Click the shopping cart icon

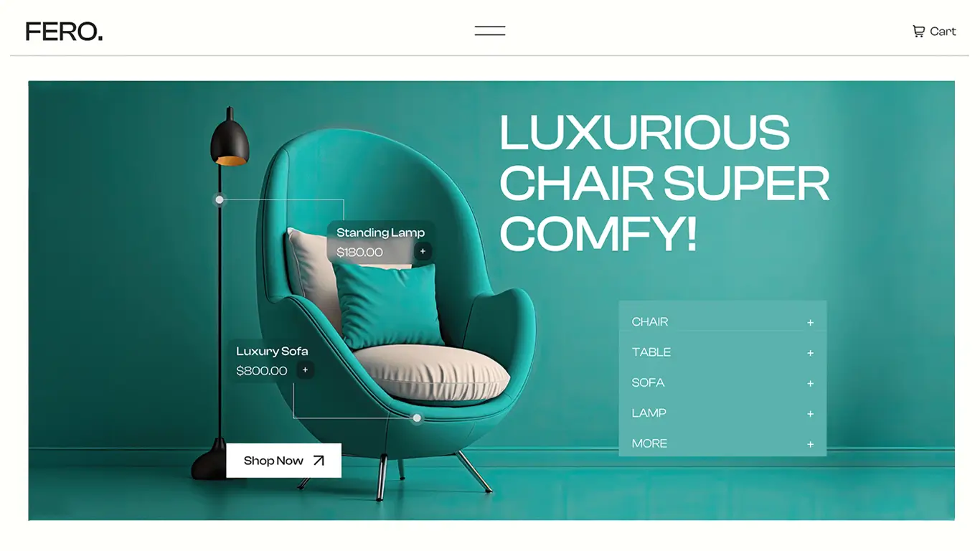tap(918, 32)
